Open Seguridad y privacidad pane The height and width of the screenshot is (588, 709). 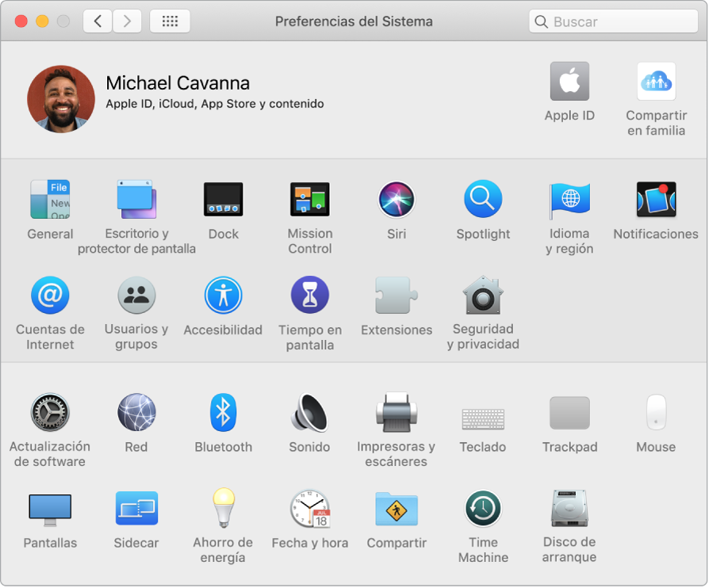(x=483, y=296)
